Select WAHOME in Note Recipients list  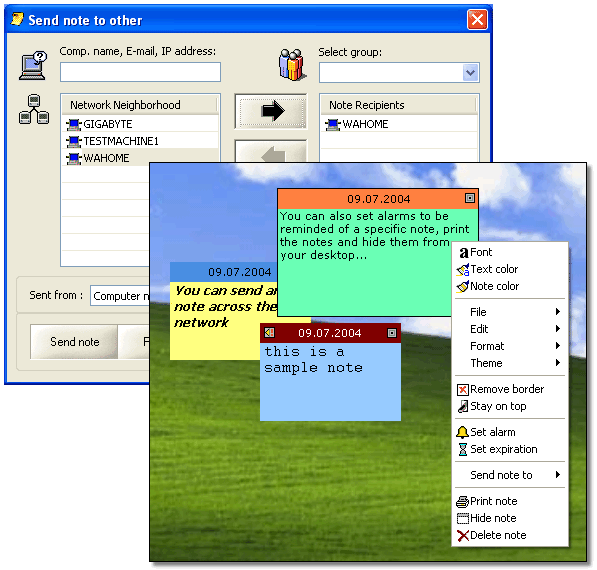(399, 124)
